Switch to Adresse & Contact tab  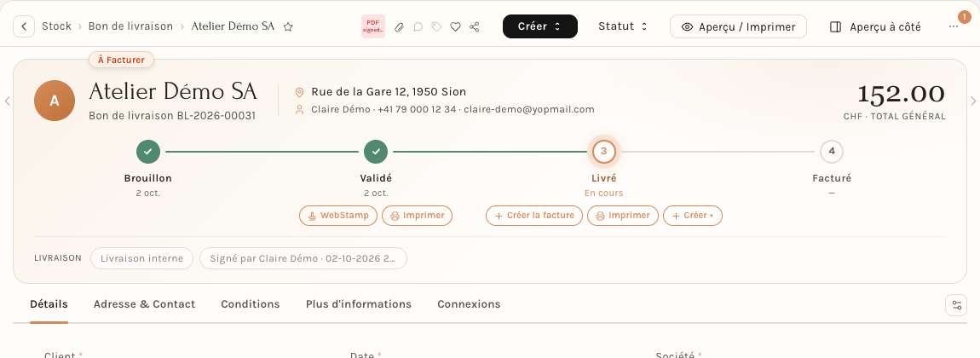click(x=144, y=304)
